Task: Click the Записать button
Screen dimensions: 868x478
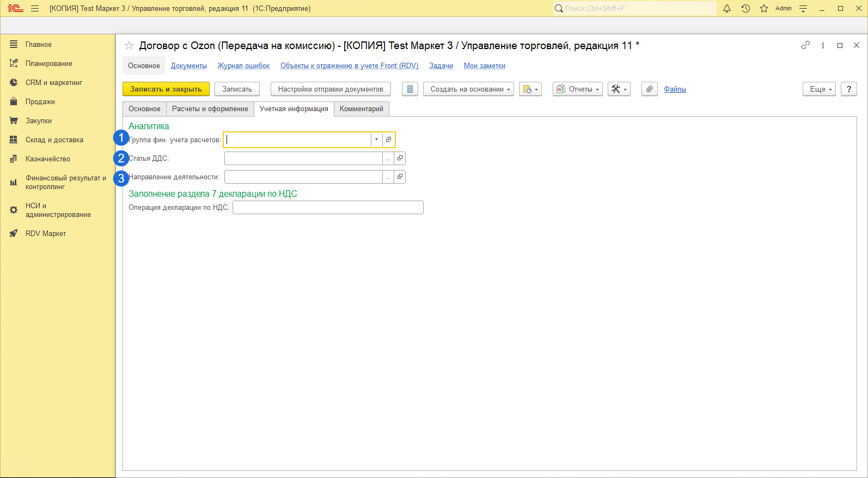Action: pyautogui.click(x=237, y=89)
